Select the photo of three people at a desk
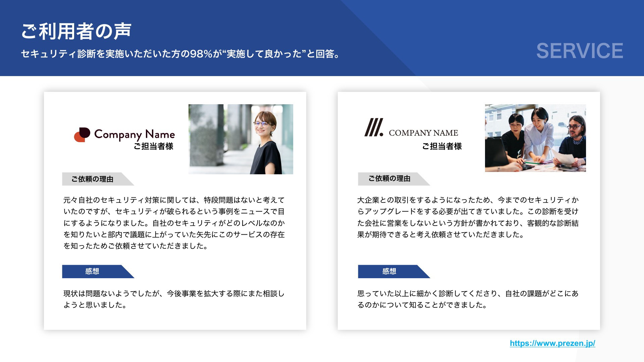Viewport: 644px width, 362px height. tap(535, 138)
